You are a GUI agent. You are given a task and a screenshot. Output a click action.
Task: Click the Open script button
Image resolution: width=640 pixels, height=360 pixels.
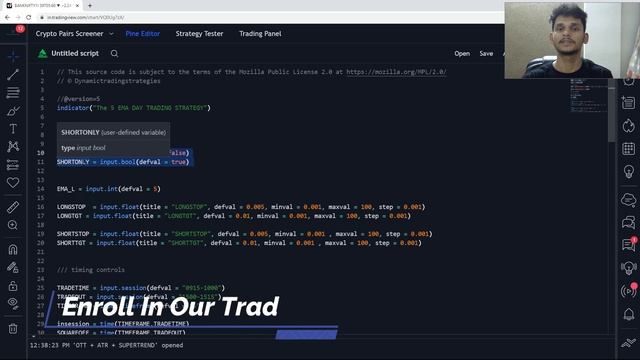tap(462, 53)
